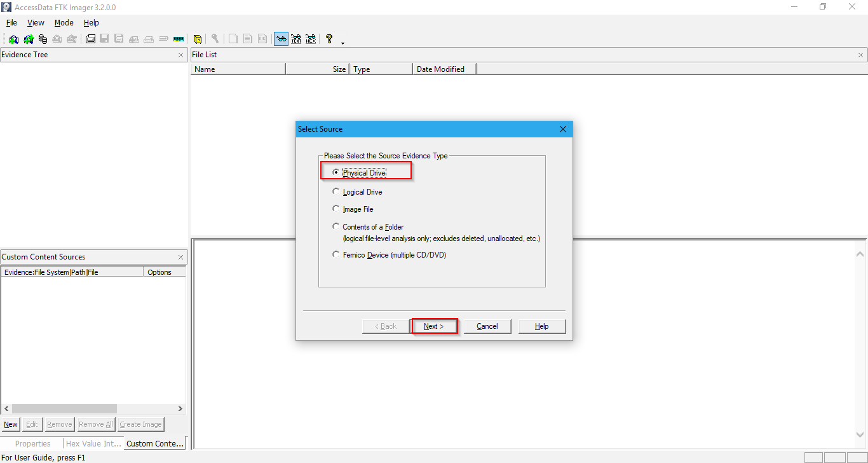This screenshot has height=463, width=868.
Task: Click the Options column header
Action: pos(165,272)
